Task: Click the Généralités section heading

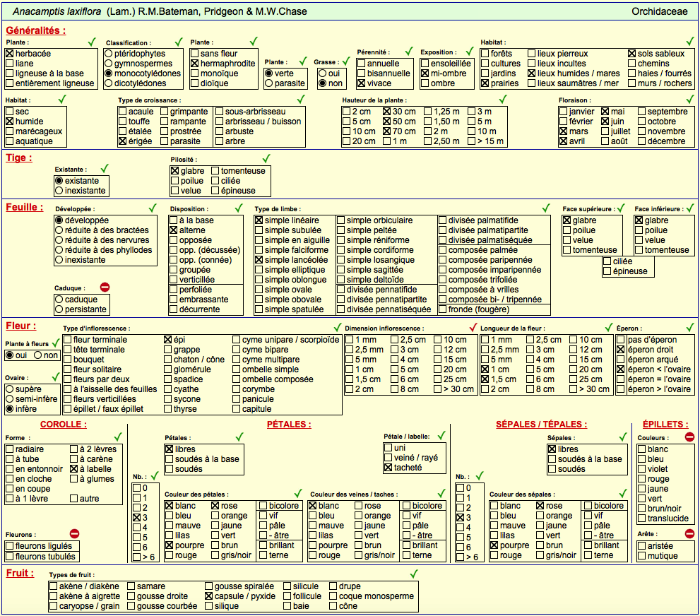Action: 36,30
